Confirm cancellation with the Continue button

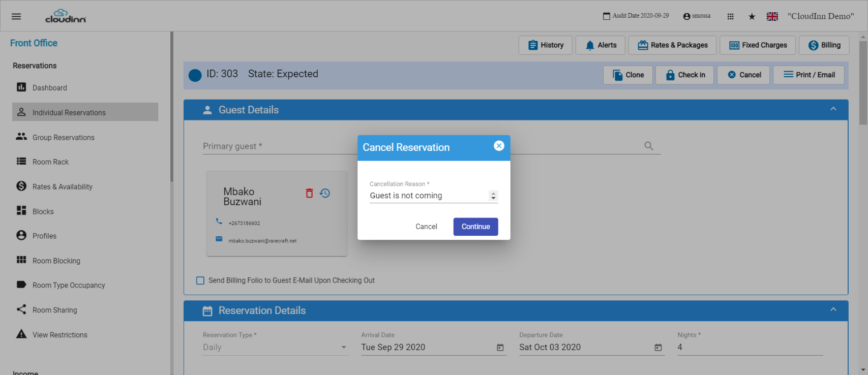point(475,227)
